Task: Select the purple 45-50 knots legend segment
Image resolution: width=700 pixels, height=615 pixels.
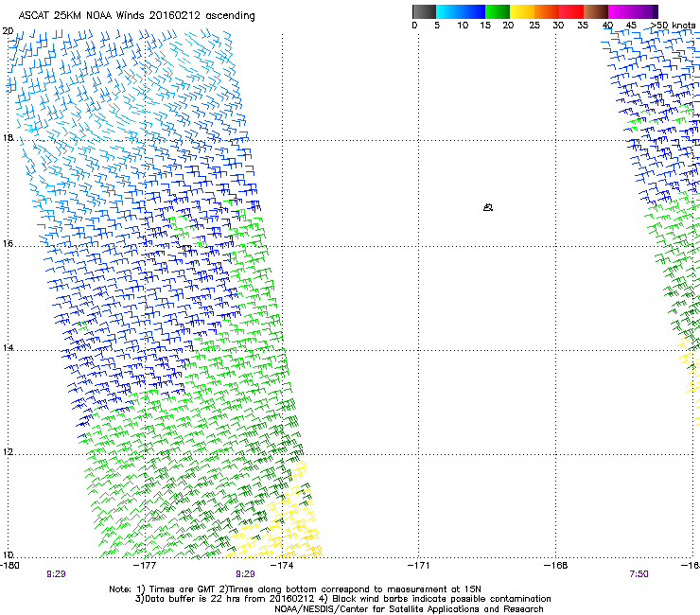Action: 645,11
